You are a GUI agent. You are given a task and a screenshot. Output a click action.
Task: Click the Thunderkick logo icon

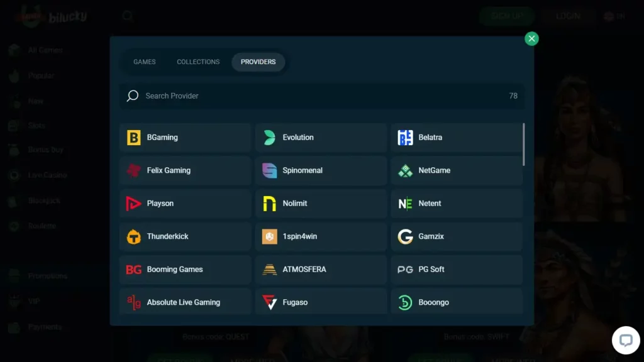pos(133,236)
